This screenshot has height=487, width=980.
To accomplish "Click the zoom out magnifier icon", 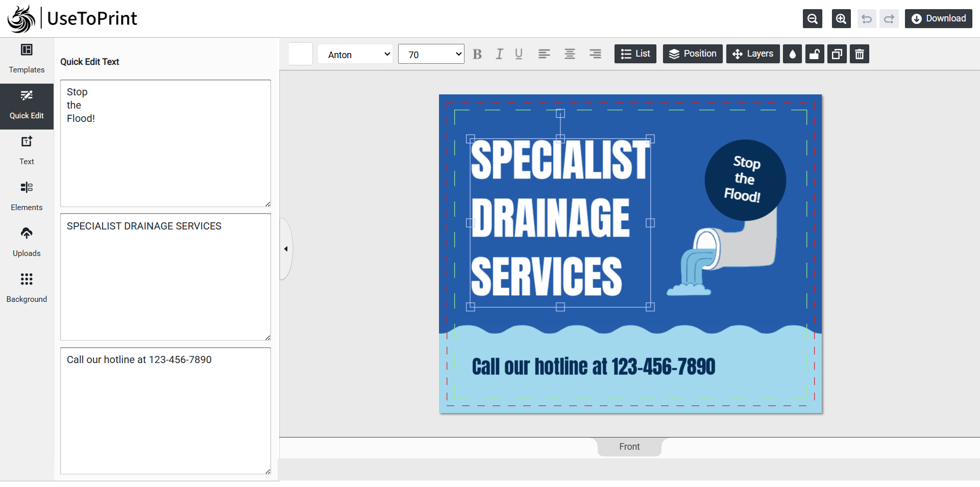I will (x=812, y=19).
